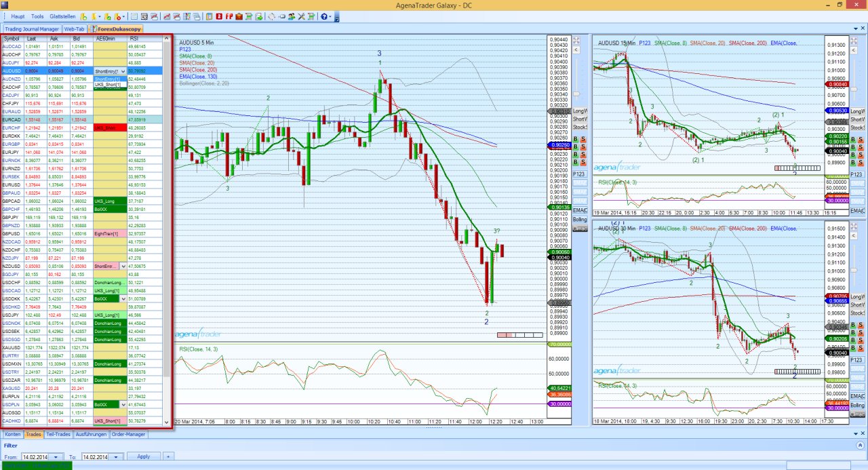Click topmost B buy button on 5 Min chart
This screenshot has height=470, width=868.
click(x=576, y=138)
